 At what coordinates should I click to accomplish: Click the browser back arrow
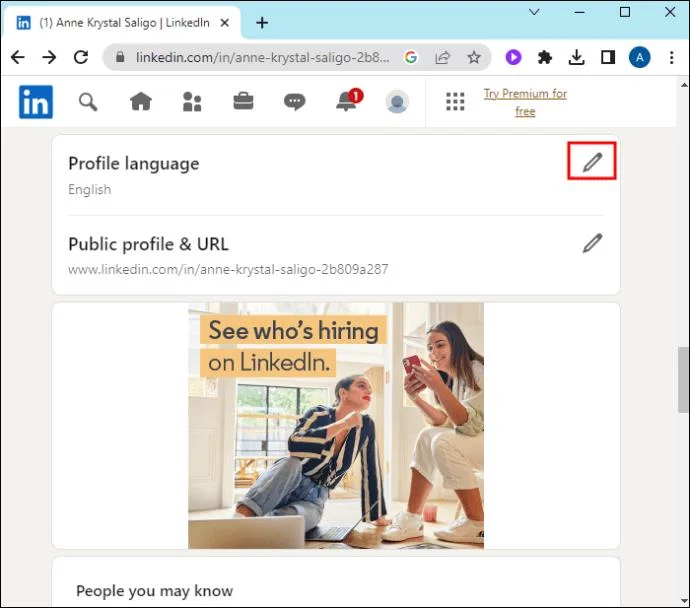(x=18, y=57)
